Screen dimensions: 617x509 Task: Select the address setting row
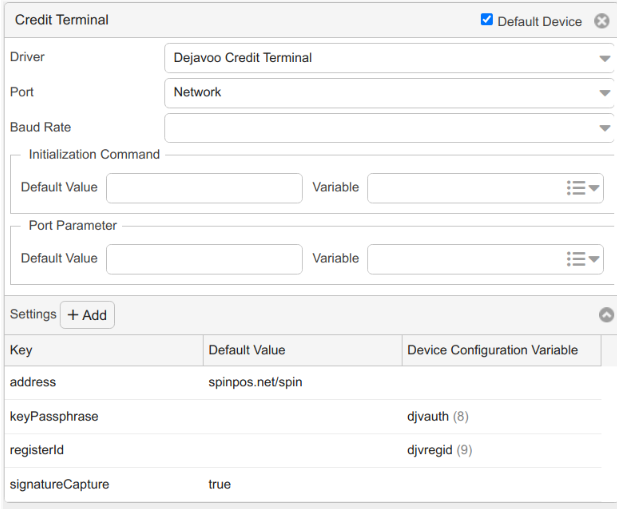pos(303,382)
